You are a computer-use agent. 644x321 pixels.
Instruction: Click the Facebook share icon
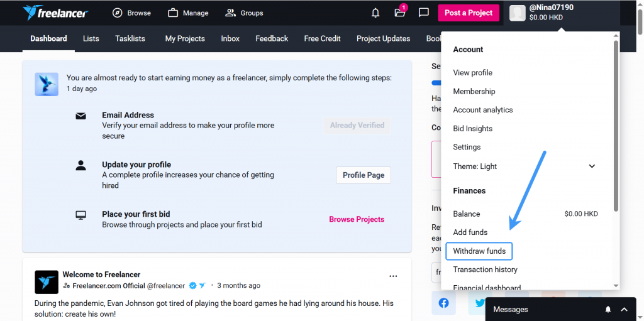(x=443, y=303)
